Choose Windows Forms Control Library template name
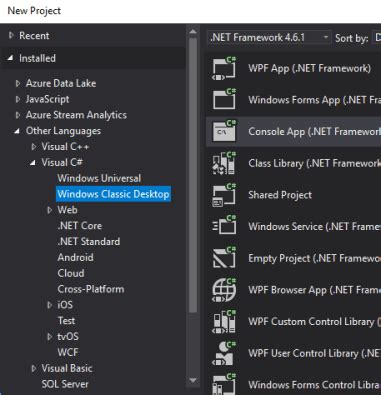 (x=314, y=385)
